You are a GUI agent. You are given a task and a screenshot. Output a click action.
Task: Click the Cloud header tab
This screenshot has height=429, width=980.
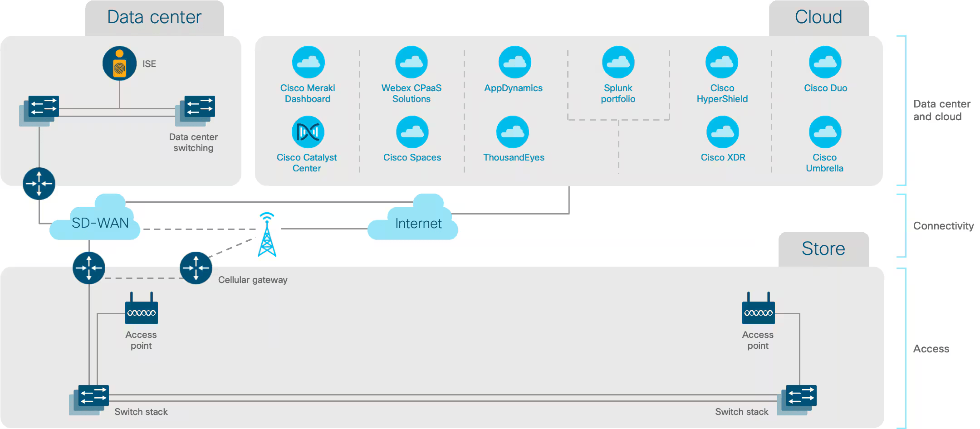819,18
